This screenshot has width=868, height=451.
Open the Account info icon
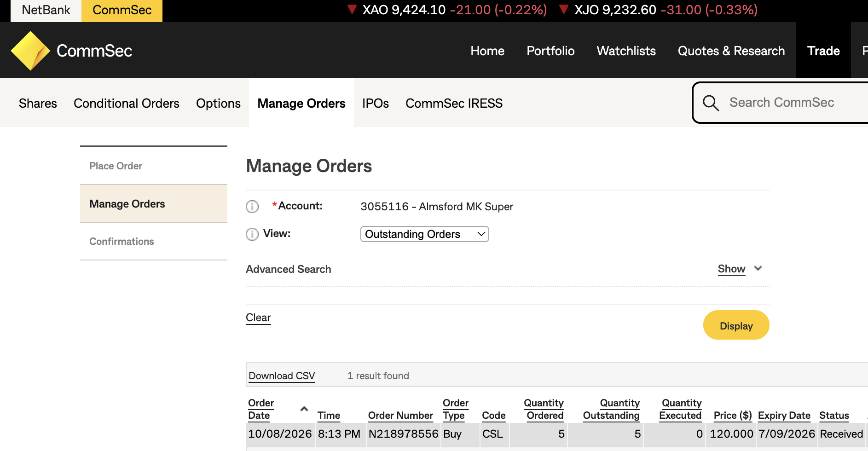[252, 207]
